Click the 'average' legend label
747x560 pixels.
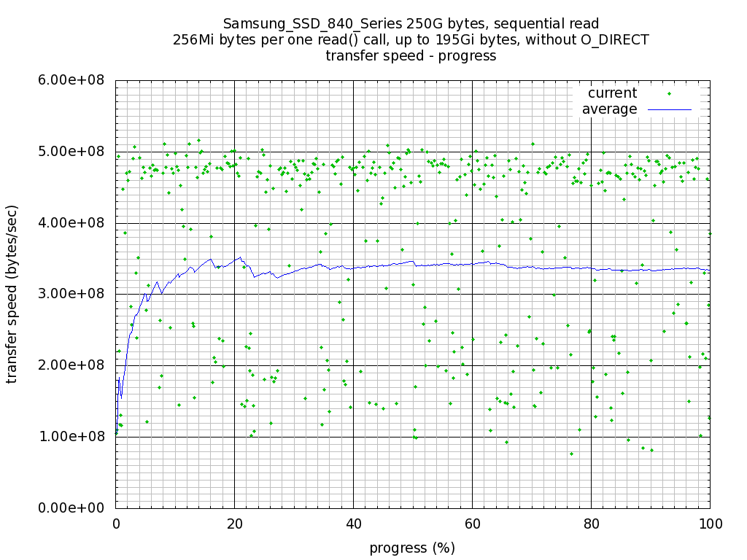(609, 109)
